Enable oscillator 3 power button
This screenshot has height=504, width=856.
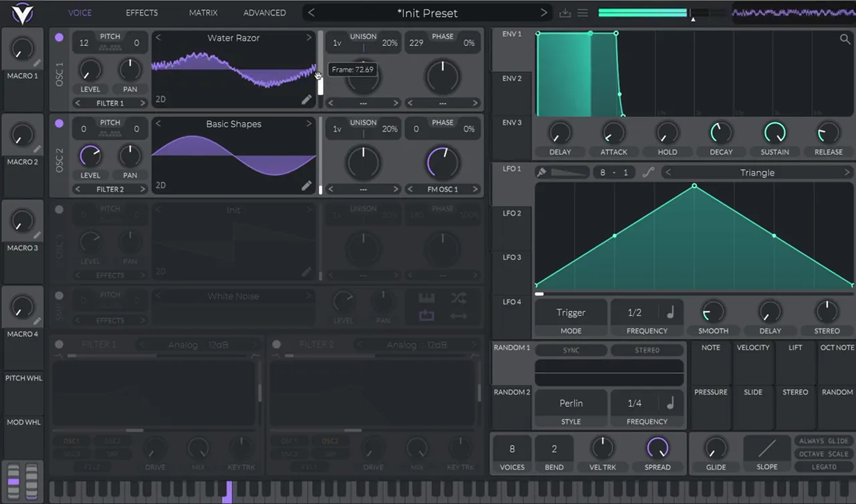(x=60, y=210)
